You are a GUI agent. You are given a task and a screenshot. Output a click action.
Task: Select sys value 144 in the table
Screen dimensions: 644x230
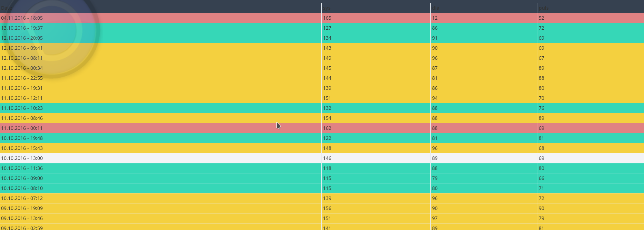click(376, 78)
